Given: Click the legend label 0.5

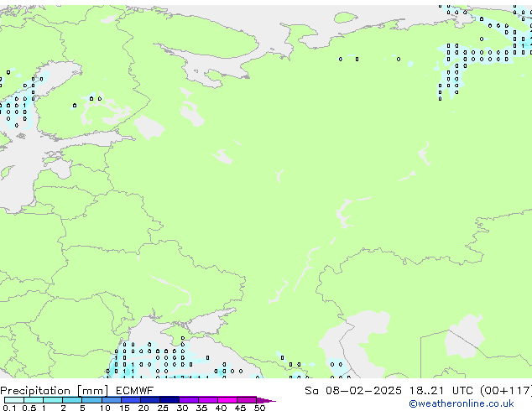Looking at the screenshot, I should 29,408.
